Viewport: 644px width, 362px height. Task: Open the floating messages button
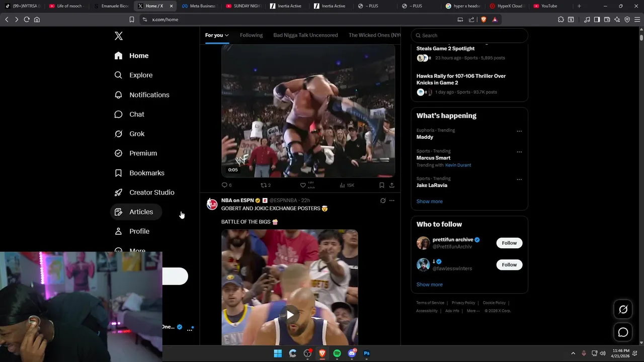(623, 332)
